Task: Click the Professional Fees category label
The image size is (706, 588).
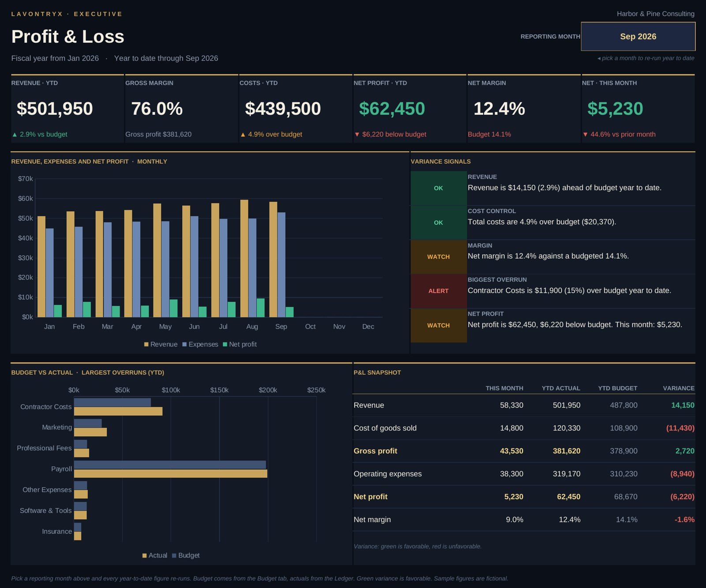Action: pyautogui.click(x=44, y=448)
